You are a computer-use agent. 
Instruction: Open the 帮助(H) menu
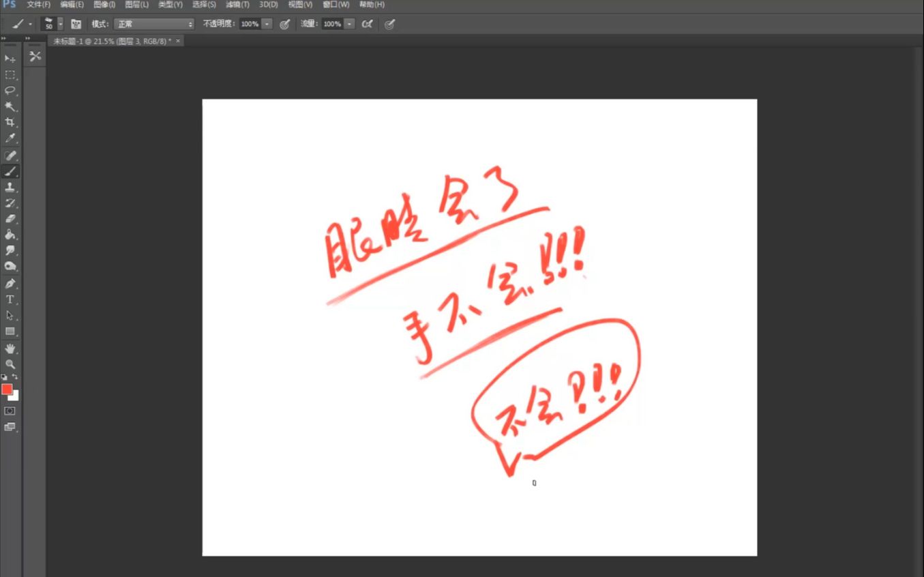372,5
